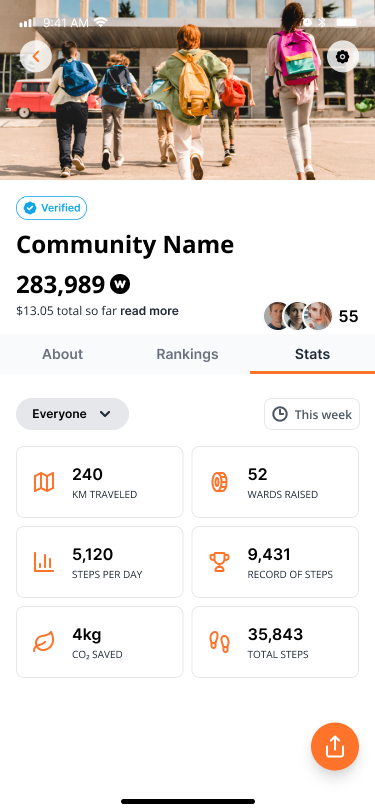Screen dimensions: 375x812
Task: Tap the Verified badge
Action: click(x=51, y=208)
